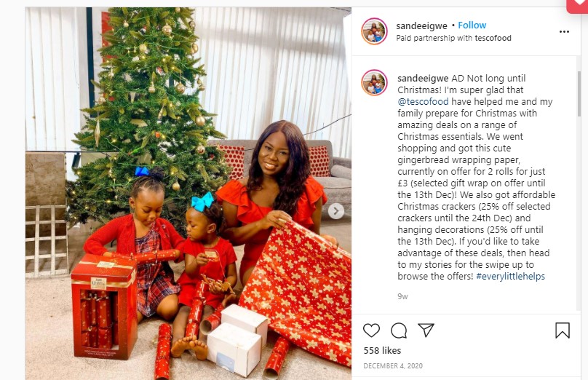
Task: Open tescofood paid partnership link
Action: coord(493,38)
